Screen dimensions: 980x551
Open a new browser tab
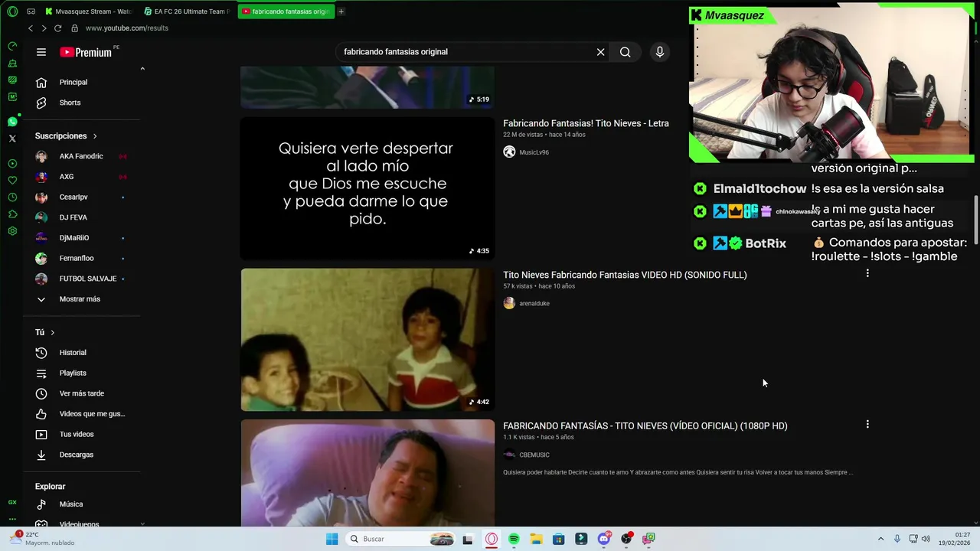pyautogui.click(x=341, y=11)
